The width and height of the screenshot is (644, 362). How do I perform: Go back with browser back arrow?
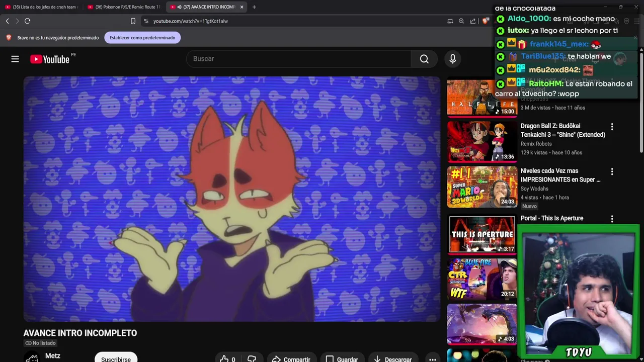click(x=7, y=21)
